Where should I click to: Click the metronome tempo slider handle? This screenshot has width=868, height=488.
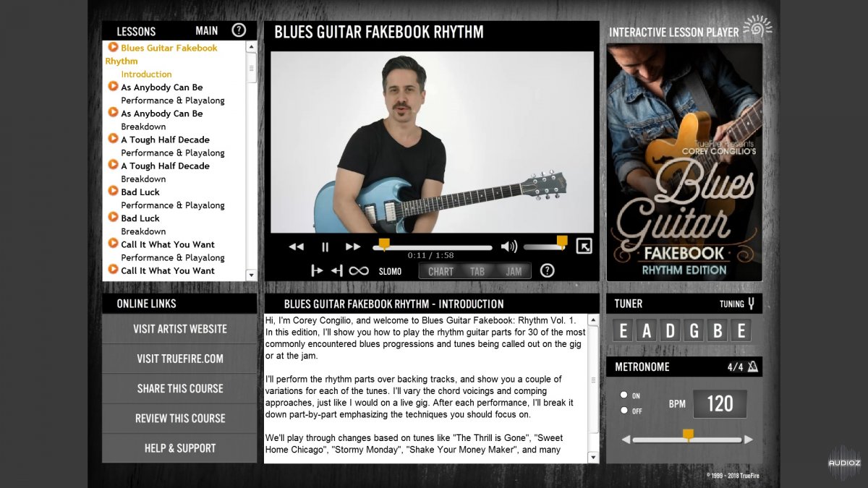(688, 435)
